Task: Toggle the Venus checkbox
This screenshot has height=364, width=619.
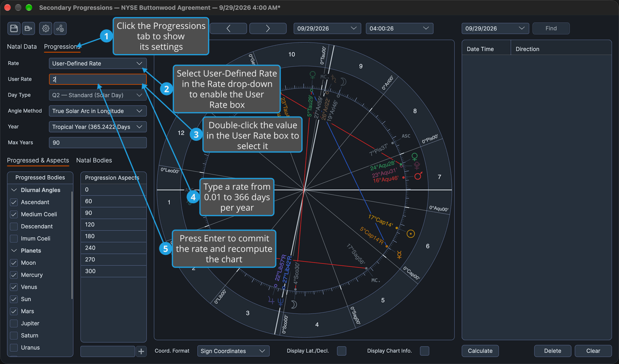Action: tap(14, 287)
